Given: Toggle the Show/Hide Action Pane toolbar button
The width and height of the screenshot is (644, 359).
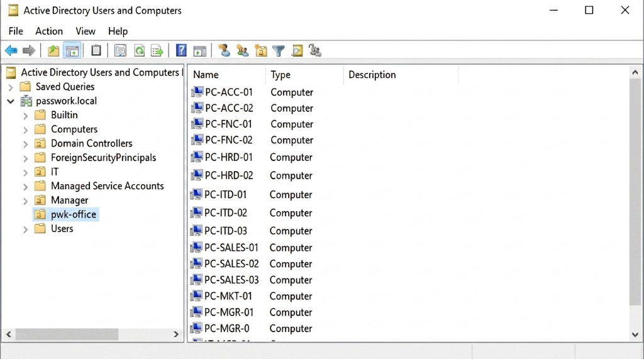Looking at the screenshot, I should [200, 51].
